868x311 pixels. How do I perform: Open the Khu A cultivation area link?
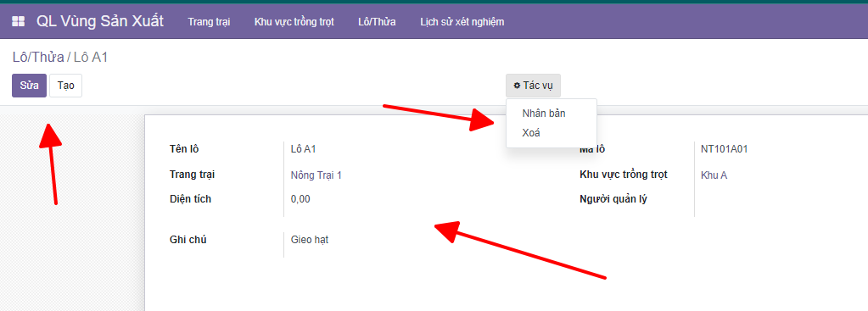point(714,175)
